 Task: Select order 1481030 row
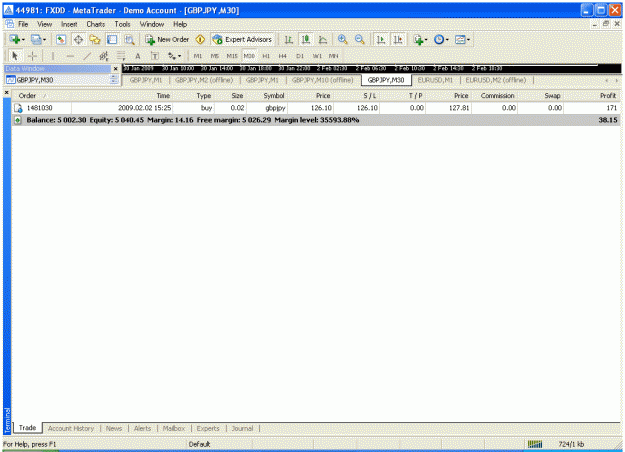[x=316, y=108]
